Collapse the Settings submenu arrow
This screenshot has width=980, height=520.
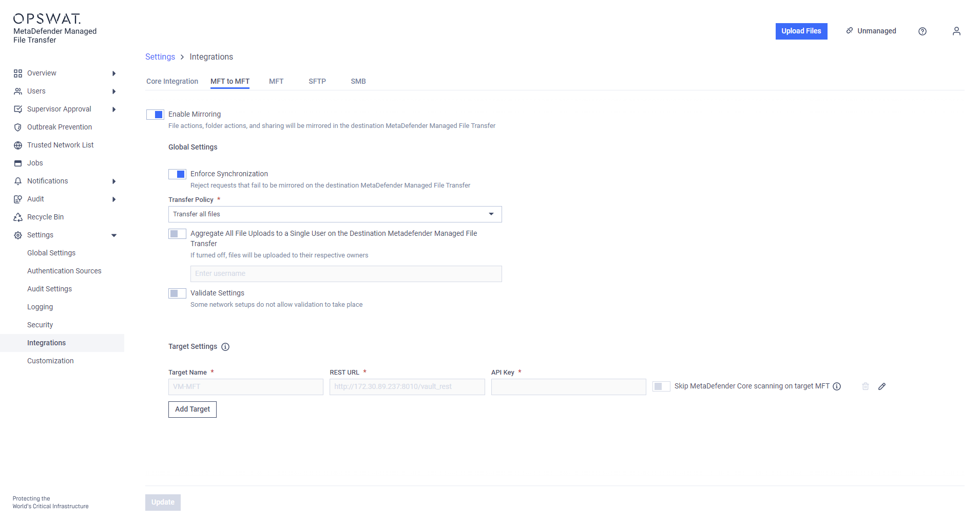click(114, 235)
